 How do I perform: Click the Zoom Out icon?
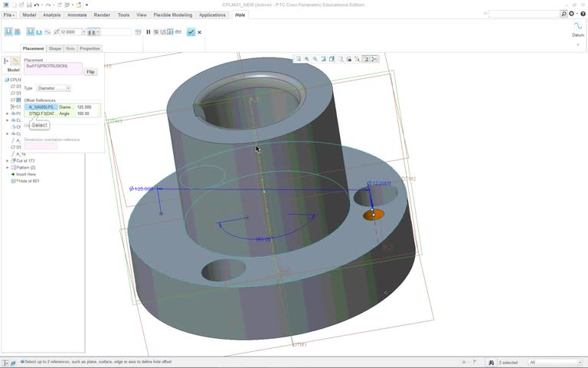(x=315, y=59)
